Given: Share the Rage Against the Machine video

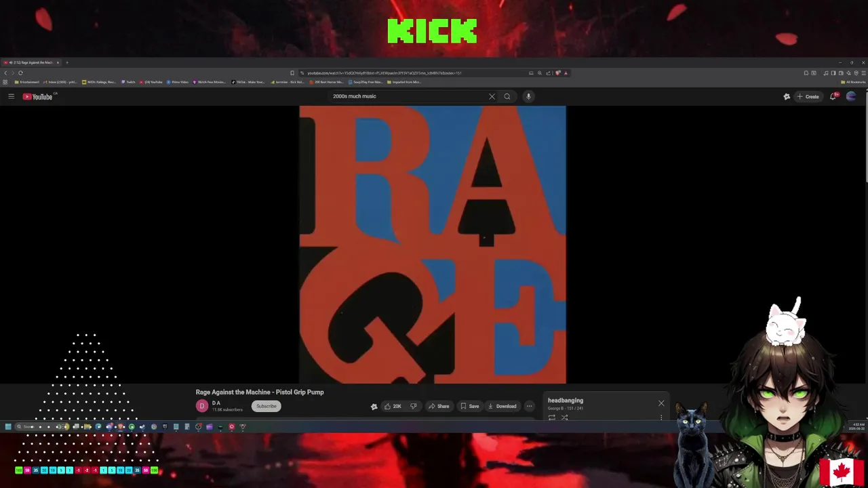Looking at the screenshot, I should [439, 406].
